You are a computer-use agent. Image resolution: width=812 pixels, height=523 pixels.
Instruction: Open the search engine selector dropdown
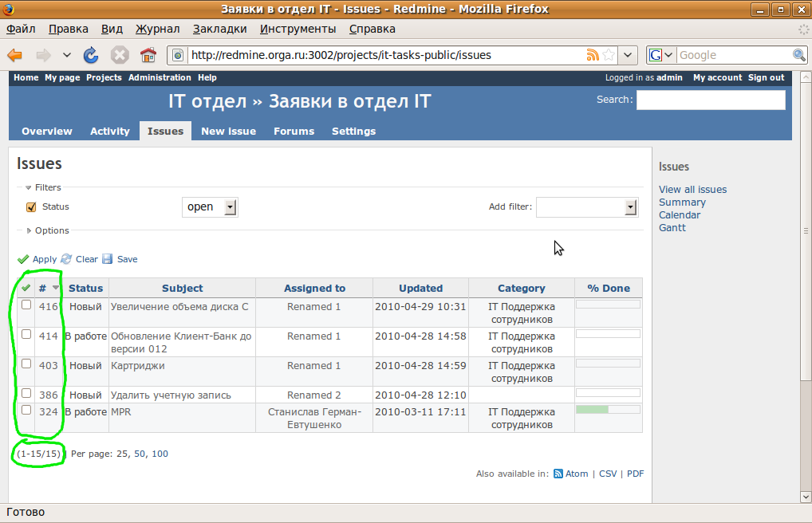661,55
